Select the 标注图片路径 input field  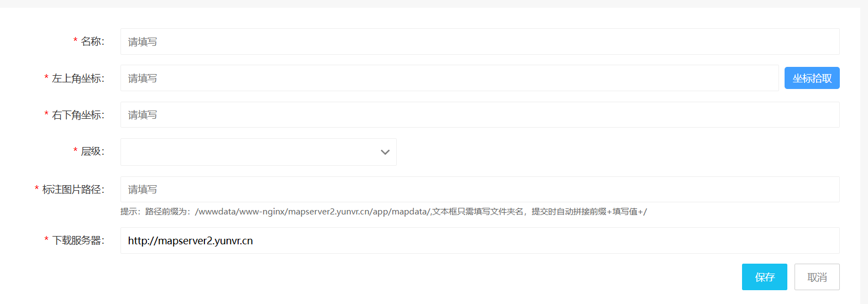[x=480, y=190]
